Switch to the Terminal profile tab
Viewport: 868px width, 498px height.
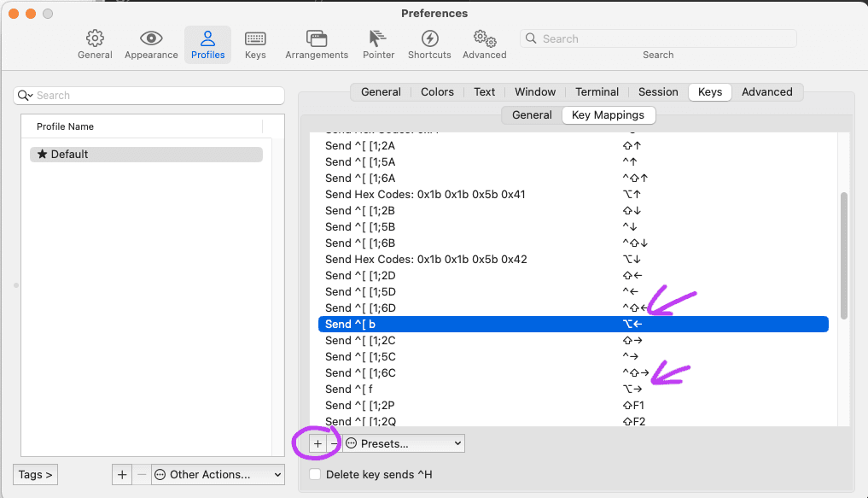coord(597,92)
